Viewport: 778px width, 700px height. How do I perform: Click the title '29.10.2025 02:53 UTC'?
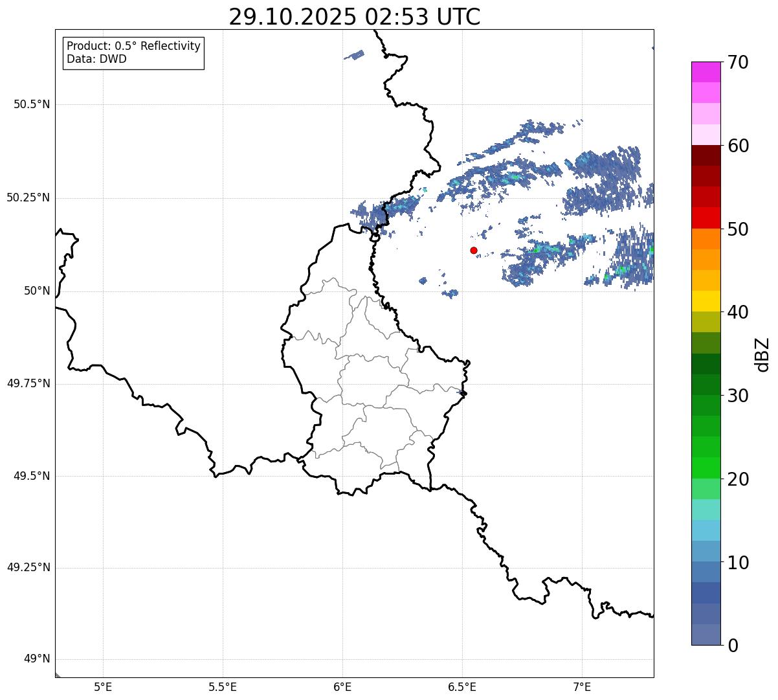click(355, 17)
